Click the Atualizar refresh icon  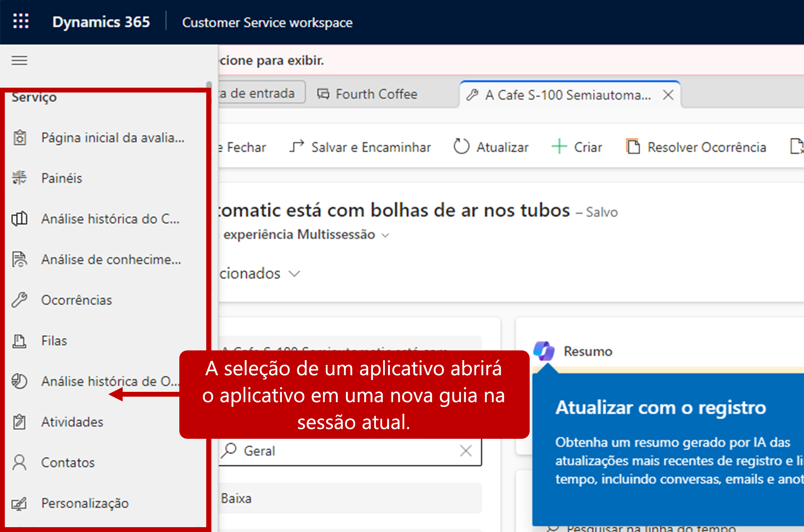click(x=462, y=146)
